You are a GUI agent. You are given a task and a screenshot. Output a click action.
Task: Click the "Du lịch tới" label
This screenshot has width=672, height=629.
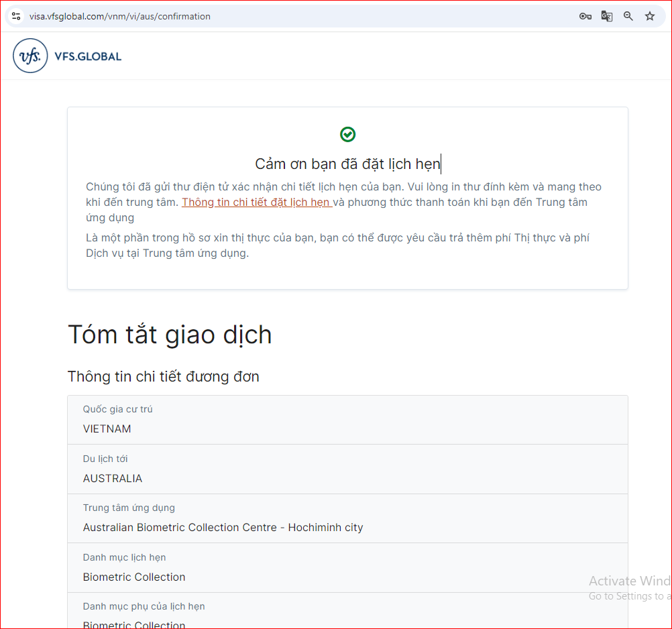105,459
